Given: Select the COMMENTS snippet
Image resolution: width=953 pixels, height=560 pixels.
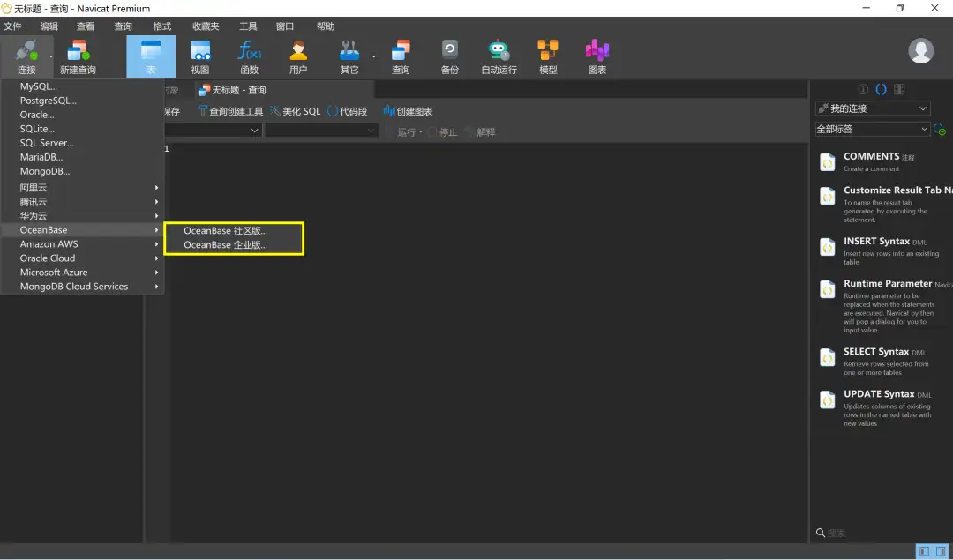Looking at the screenshot, I should [x=884, y=161].
